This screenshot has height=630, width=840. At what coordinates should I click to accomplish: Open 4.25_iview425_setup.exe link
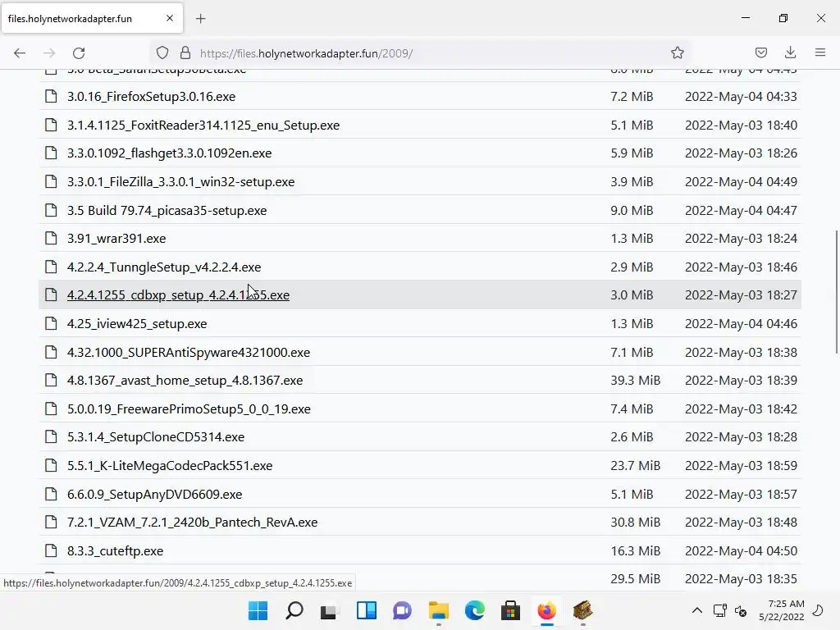point(137,323)
